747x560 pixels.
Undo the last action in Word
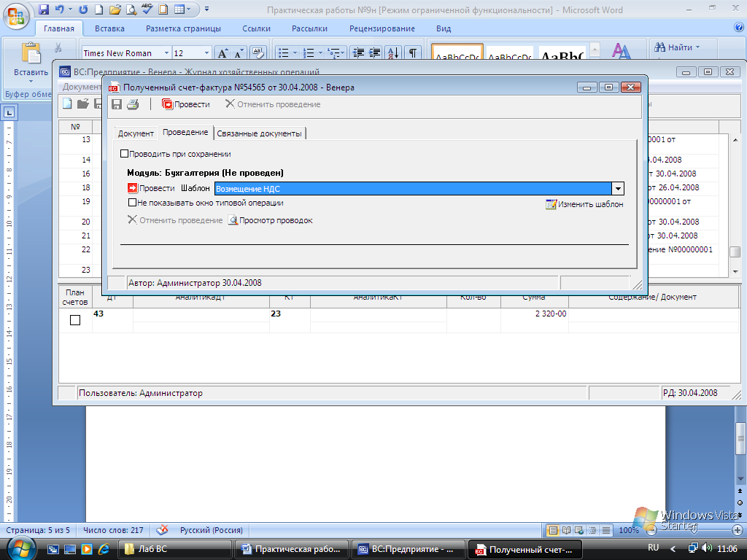click(x=60, y=9)
